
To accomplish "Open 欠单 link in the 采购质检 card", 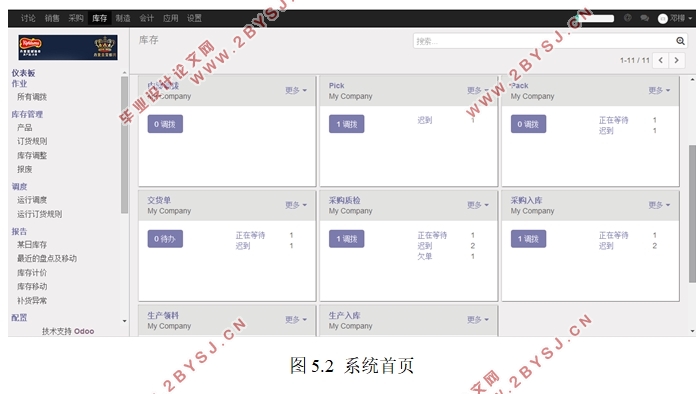I will coord(425,256).
